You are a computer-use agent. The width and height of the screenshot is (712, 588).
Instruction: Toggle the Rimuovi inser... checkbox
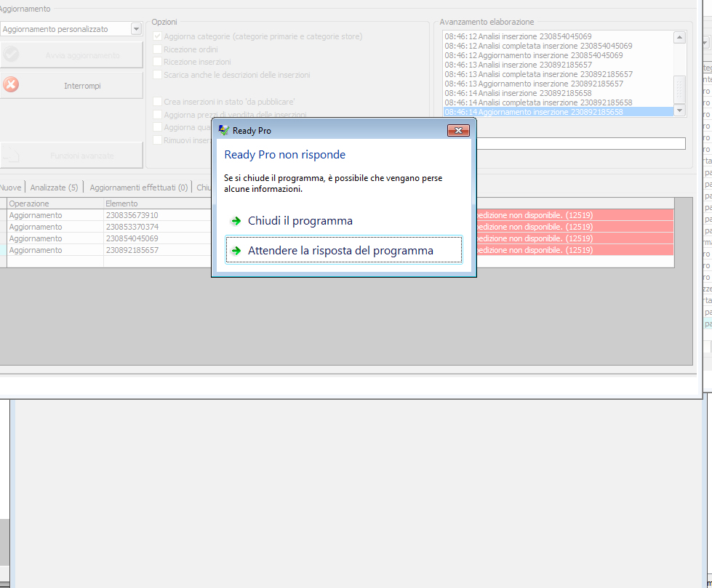pos(157,140)
